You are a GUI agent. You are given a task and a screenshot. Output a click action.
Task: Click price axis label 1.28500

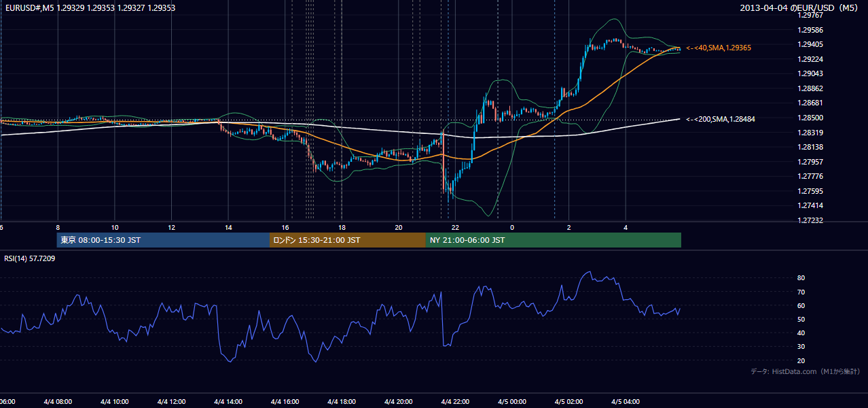(810, 118)
